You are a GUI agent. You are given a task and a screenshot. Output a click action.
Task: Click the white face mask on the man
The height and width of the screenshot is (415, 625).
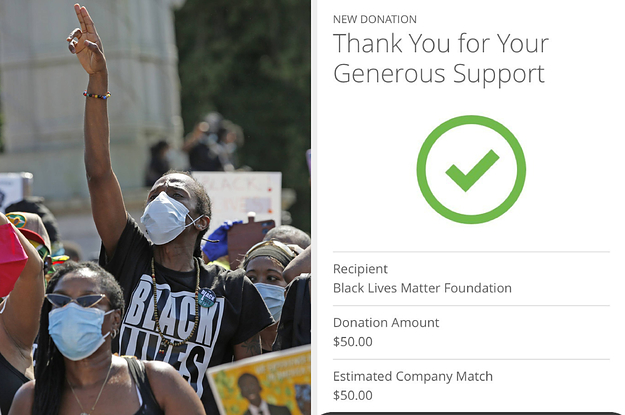tap(167, 218)
